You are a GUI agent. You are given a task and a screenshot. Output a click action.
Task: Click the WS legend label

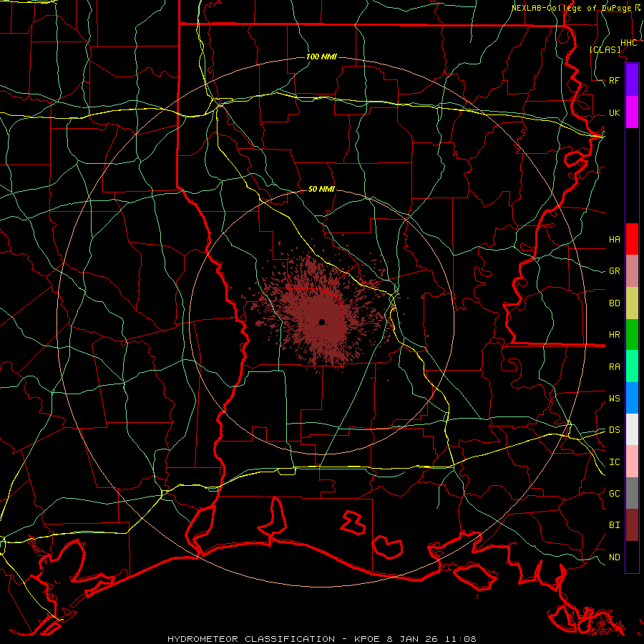click(x=614, y=399)
